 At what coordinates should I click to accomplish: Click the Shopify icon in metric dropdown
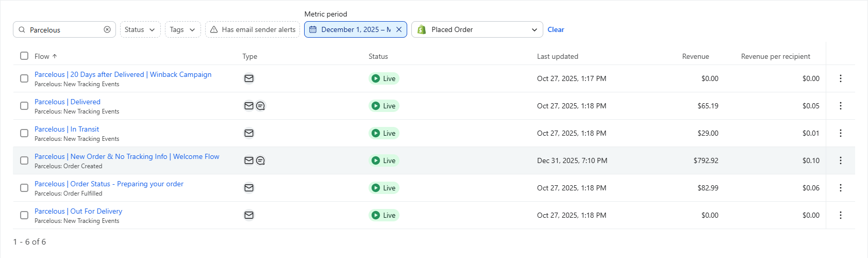422,29
